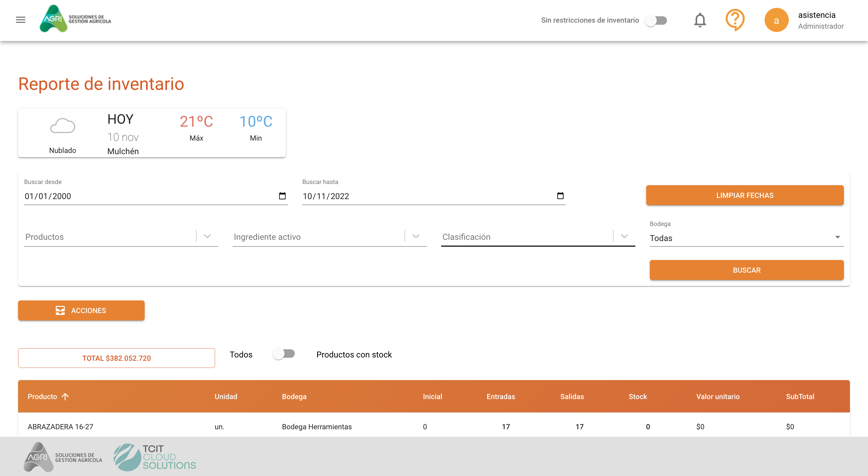Sort by Stock column header
This screenshot has height=476, width=868.
point(637,396)
